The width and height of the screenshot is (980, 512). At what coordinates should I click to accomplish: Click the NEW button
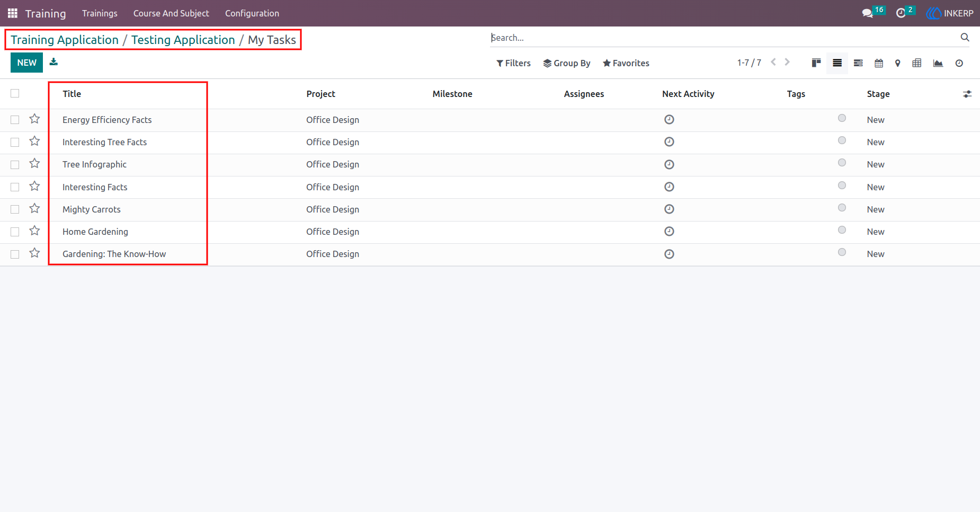[x=26, y=63]
